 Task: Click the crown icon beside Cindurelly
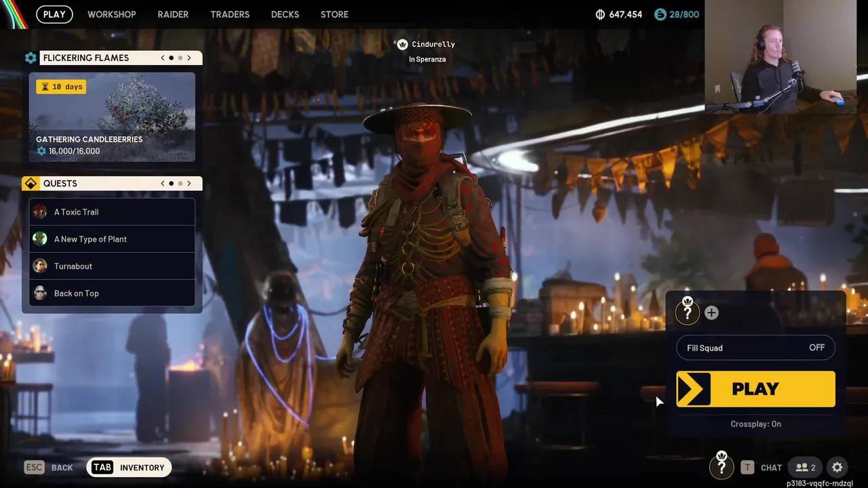402,44
